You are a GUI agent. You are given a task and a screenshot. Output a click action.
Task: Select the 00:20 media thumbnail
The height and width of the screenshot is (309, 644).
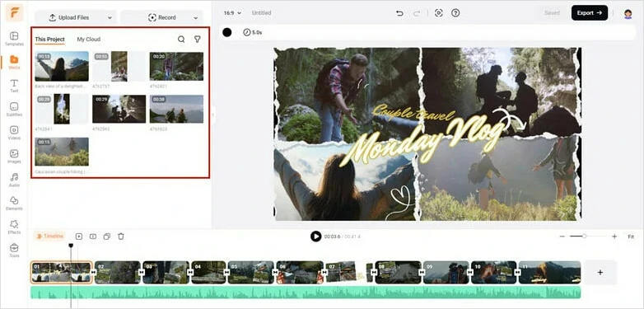[x=176, y=66]
